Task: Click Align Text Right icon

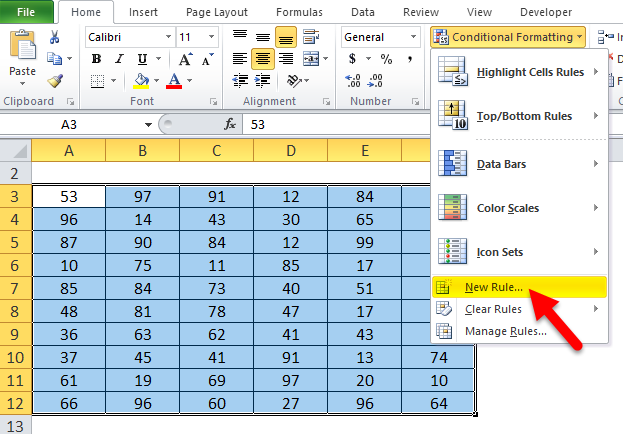Action: [x=286, y=59]
